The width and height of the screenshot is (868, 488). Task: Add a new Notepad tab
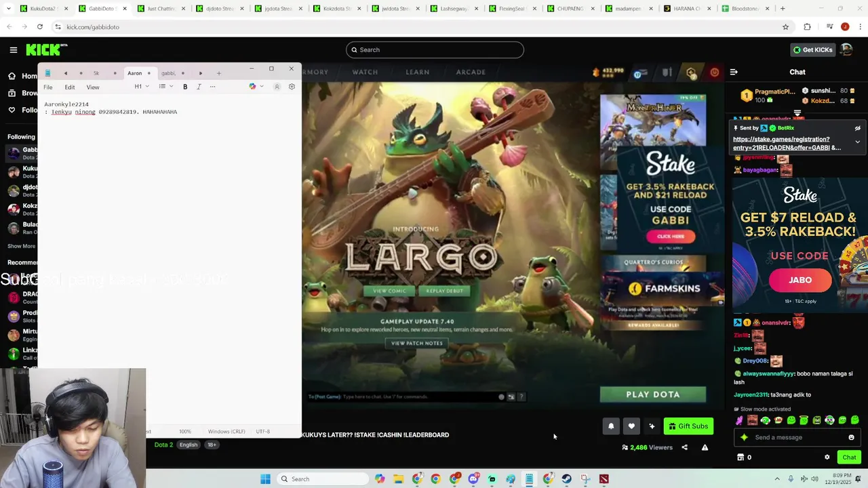pyautogui.click(x=218, y=73)
